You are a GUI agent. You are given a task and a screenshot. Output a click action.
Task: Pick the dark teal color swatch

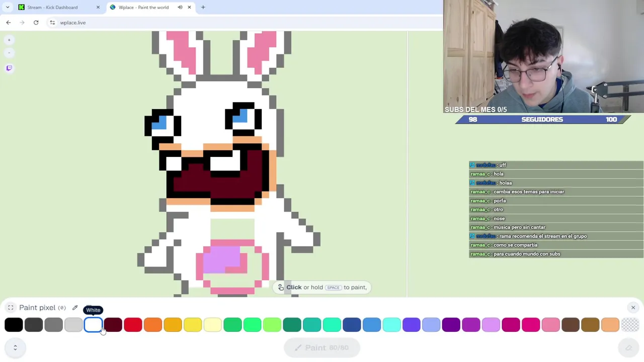[292, 325]
